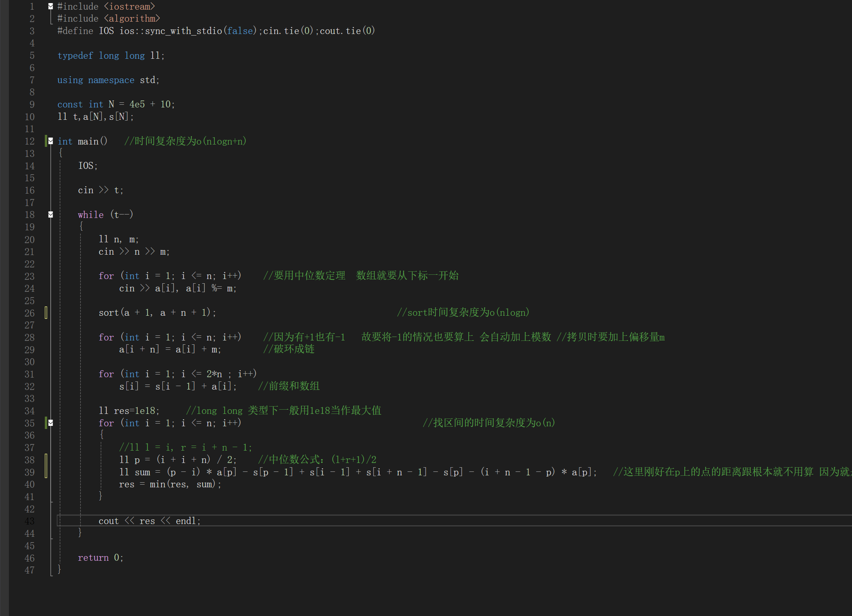Click the green change marker beside line 12
Image resolution: width=852 pixels, height=616 pixels.
(x=46, y=141)
